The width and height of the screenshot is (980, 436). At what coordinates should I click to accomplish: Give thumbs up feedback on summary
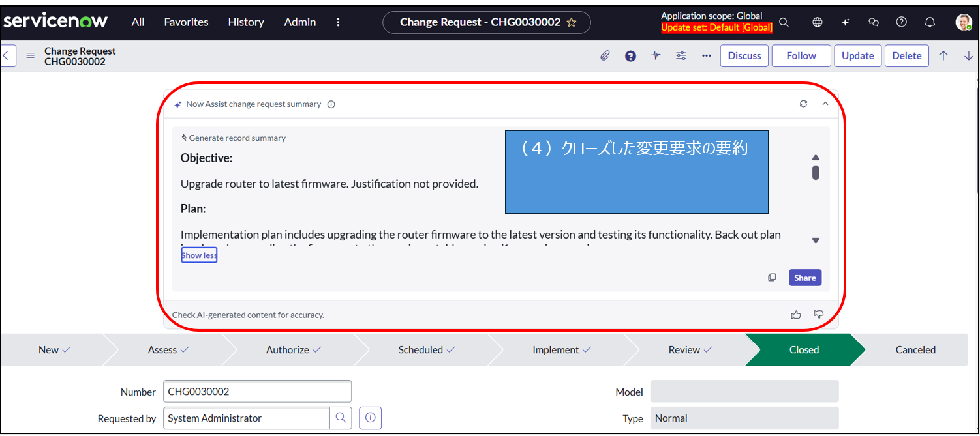click(x=796, y=315)
